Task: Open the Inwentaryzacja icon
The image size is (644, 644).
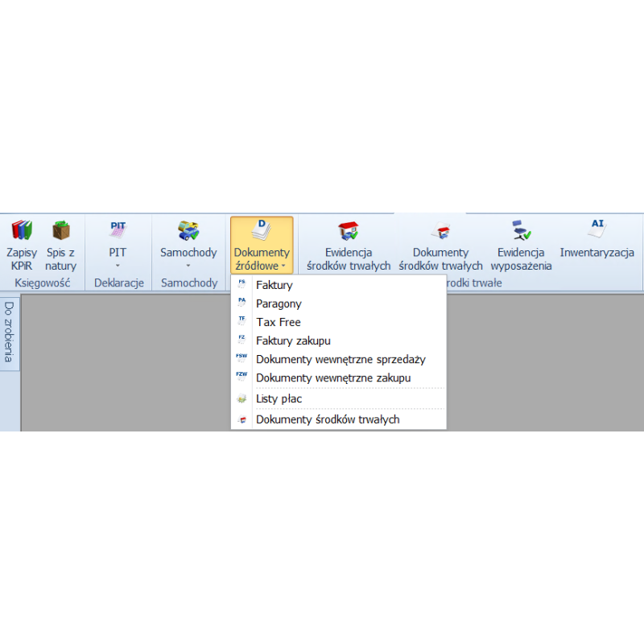Action: pyautogui.click(x=597, y=230)
